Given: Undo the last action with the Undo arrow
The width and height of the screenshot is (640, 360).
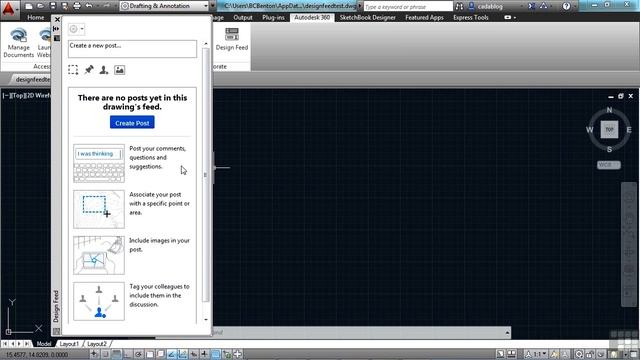Looking at the screenshot, I should pyautogui.click(x=89, y=6).
